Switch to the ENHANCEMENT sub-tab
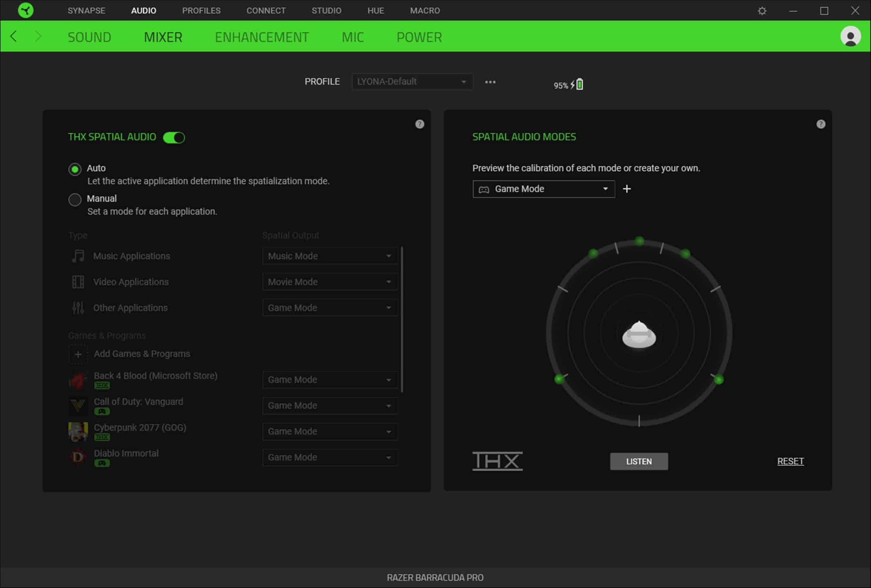This screenshot has height=588, width=871. [x=262, y=37]
